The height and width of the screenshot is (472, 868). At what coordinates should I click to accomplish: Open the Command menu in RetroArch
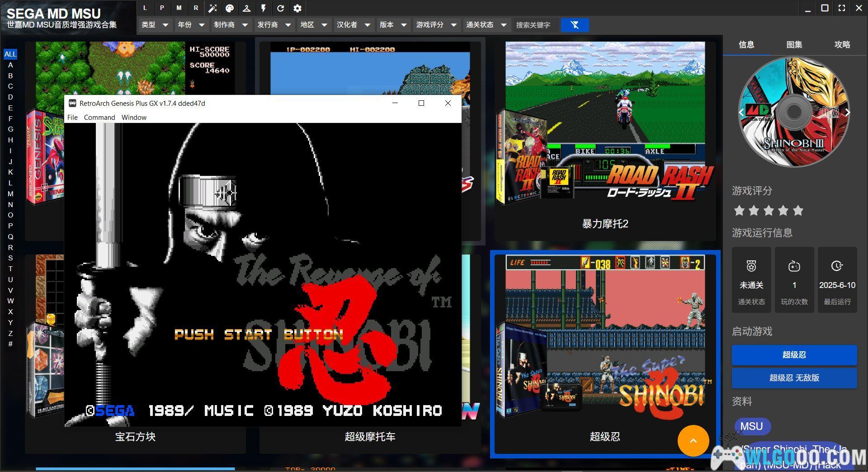99,117
